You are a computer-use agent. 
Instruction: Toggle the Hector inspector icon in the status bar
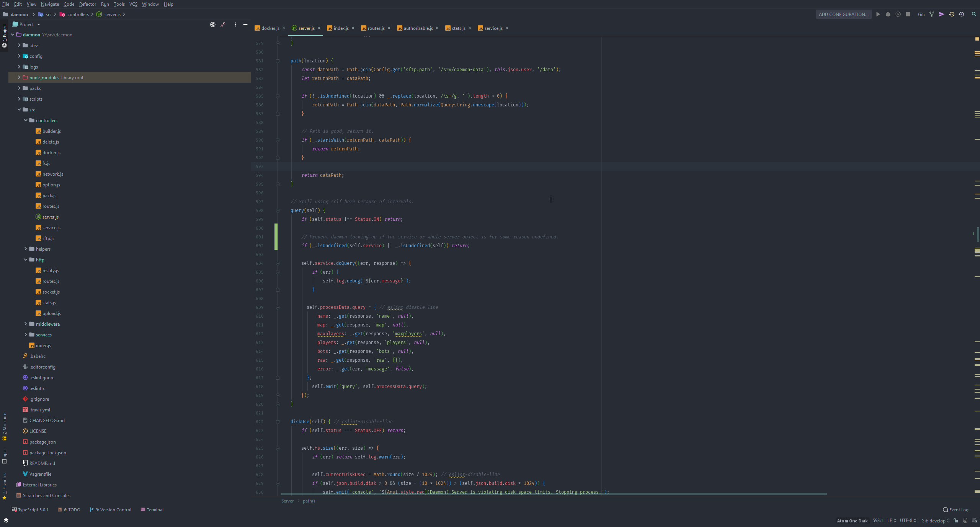point(965,520)
